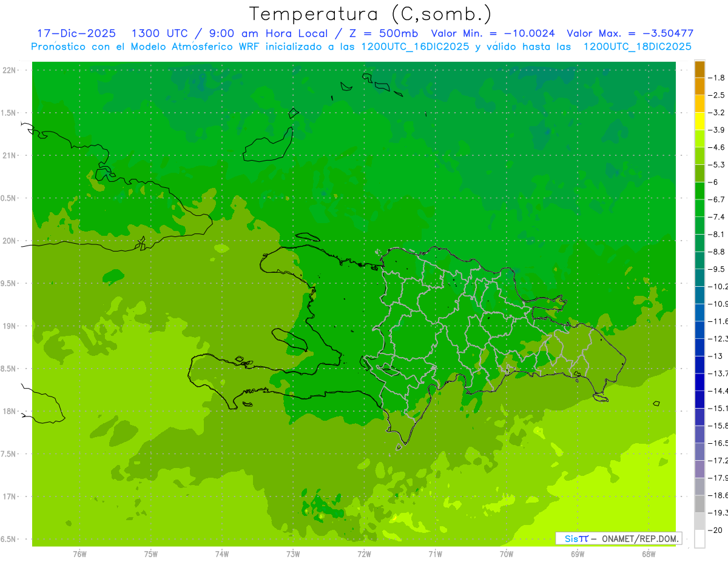The image size is (728, 562).
Task: Click the '22N' latitude label
Action: (x=10, y=70)
